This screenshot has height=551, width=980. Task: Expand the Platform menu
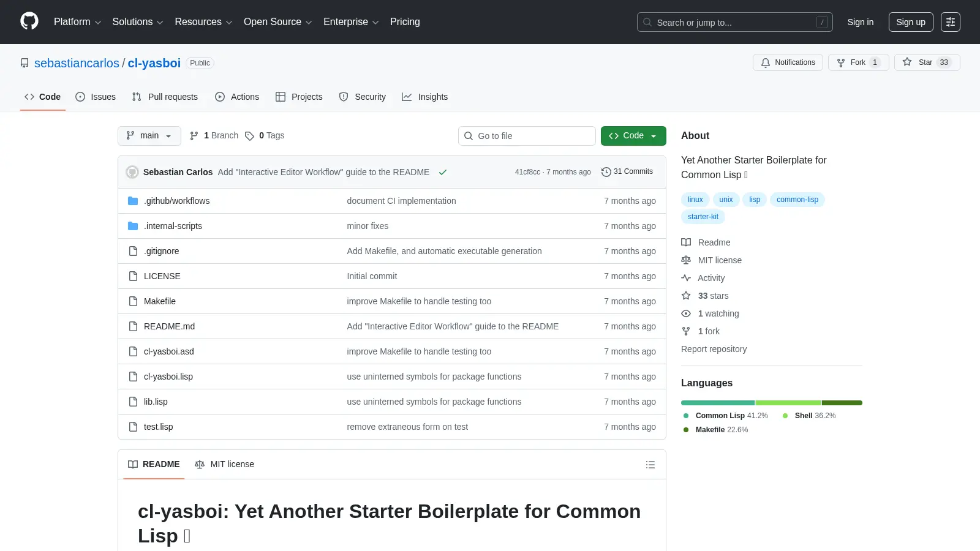pyautogui.click(x=77, y=22)
